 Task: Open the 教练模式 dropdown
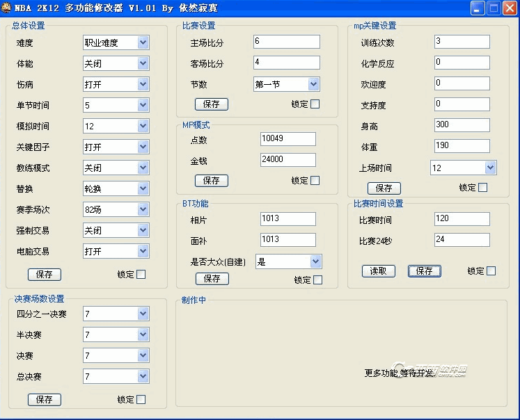click(x=116, y=168)
